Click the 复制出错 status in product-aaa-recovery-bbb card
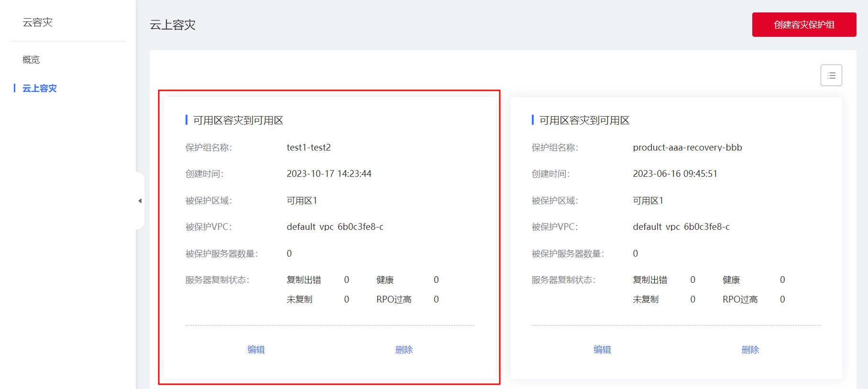 pos(650,280)
